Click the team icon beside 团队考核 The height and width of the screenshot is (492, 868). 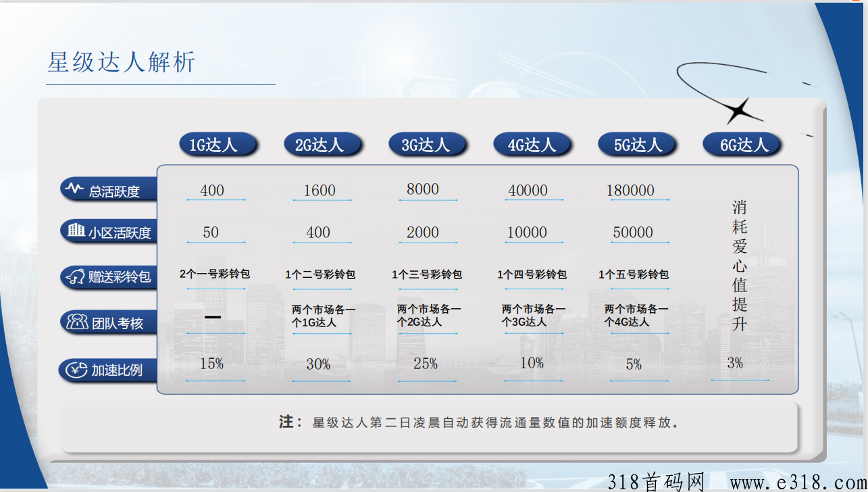(x=76, y=322)
